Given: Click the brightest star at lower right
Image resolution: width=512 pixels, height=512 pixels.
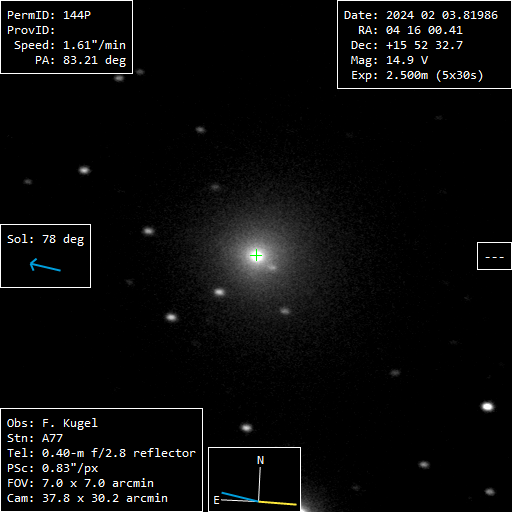Looking at the screenshot, I should 487,407.
